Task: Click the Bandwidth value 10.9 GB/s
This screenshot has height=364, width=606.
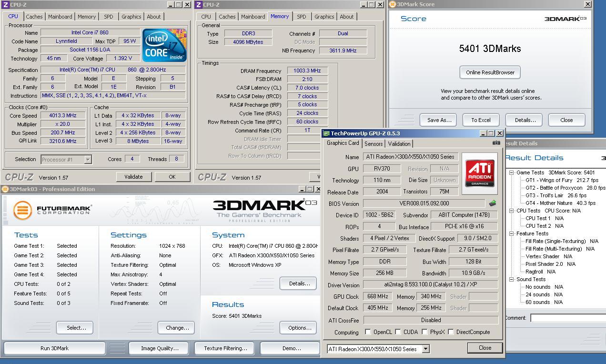Action: click(x=473, y=273)
